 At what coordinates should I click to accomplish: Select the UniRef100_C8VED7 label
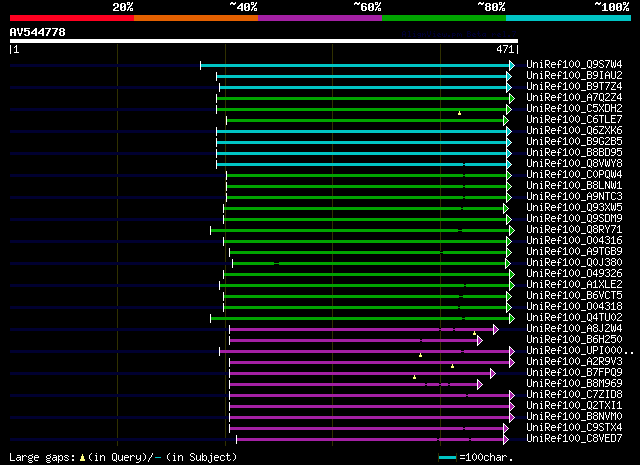tap(574, 439)
